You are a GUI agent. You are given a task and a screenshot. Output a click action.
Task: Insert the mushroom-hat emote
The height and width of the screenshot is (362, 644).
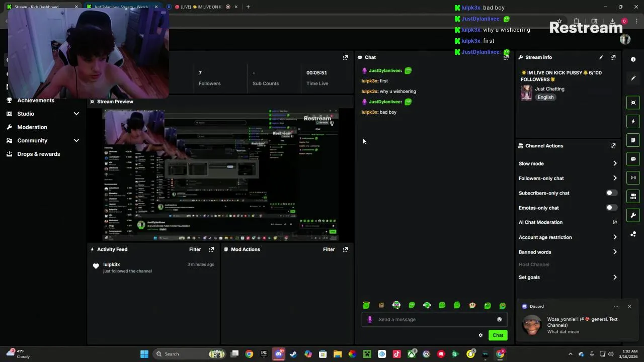[x=472, y=305]
